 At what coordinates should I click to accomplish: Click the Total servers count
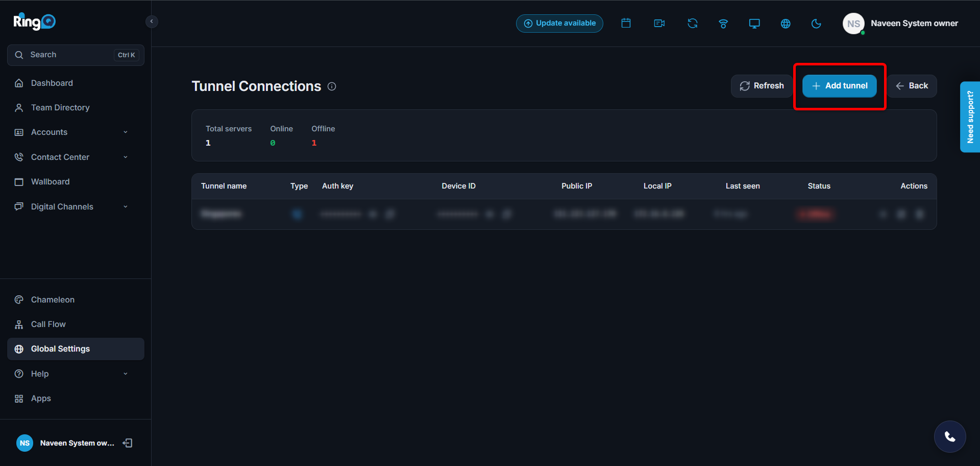click(x=208, y=143)
